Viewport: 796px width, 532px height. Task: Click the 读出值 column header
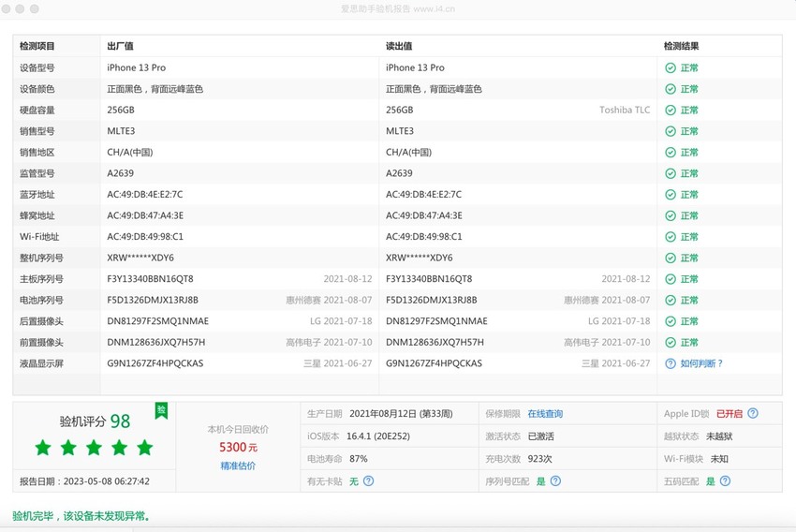coord(399,46)
